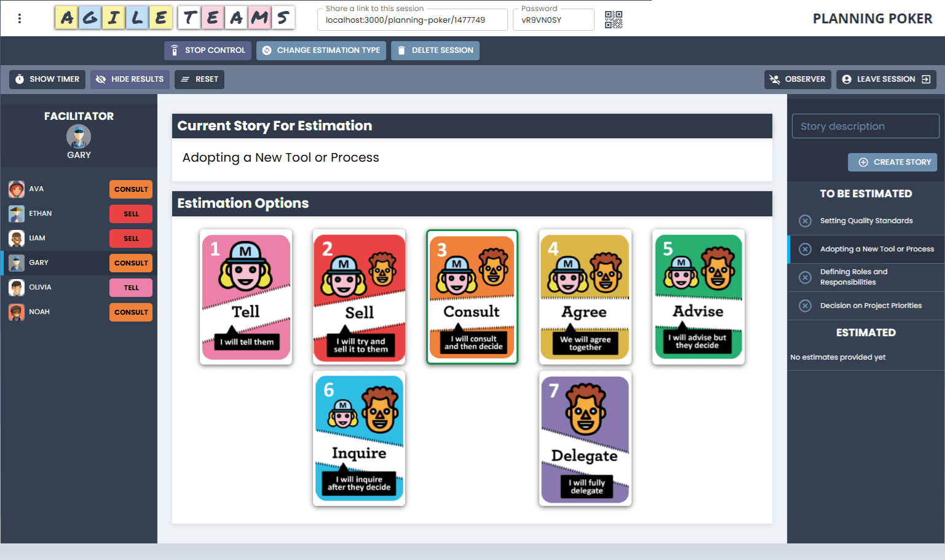Screen dimensions: 945x560
Task: Click Ava's avatar in participant list
Action: [17, 189]
